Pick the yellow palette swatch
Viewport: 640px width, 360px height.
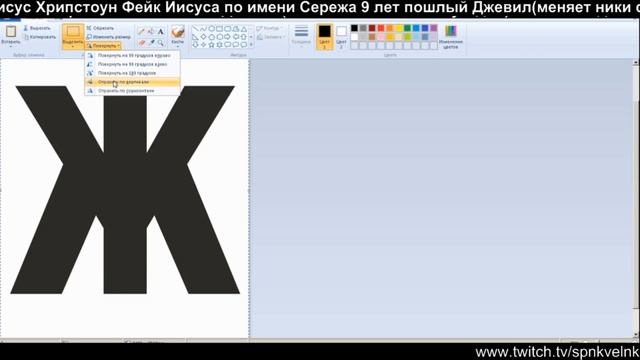pyautogui.click(x=398, y=28)
